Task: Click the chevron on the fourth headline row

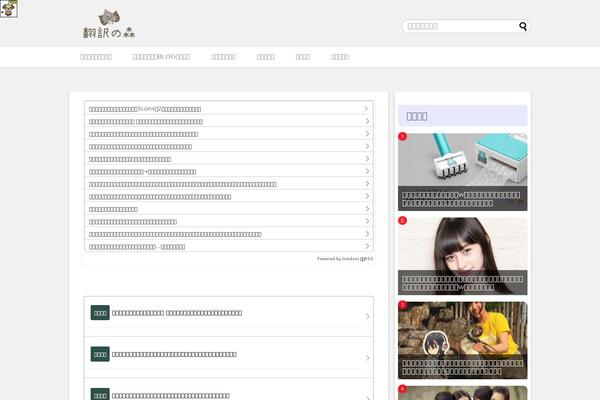Action: click(367, 146)
